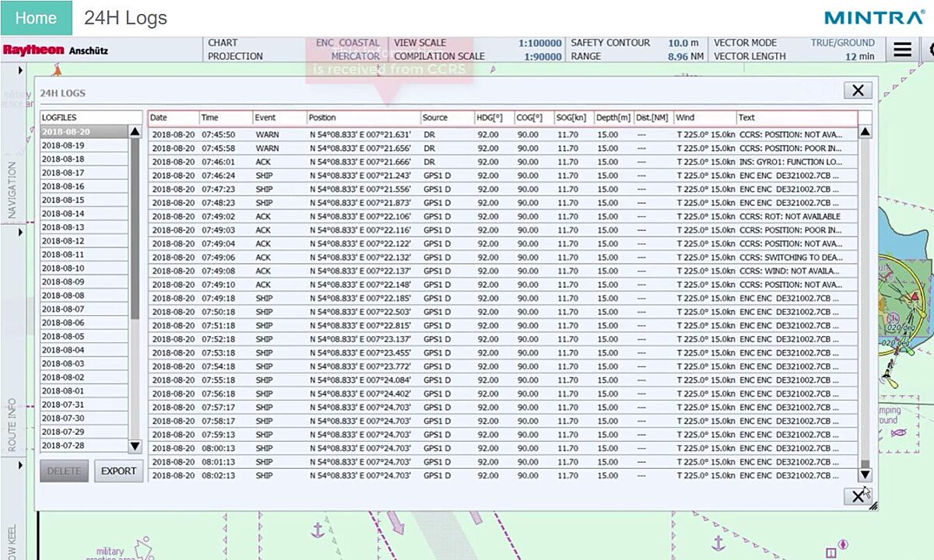Expand the ROUTE INFO side panel arrow

[20, 232]
